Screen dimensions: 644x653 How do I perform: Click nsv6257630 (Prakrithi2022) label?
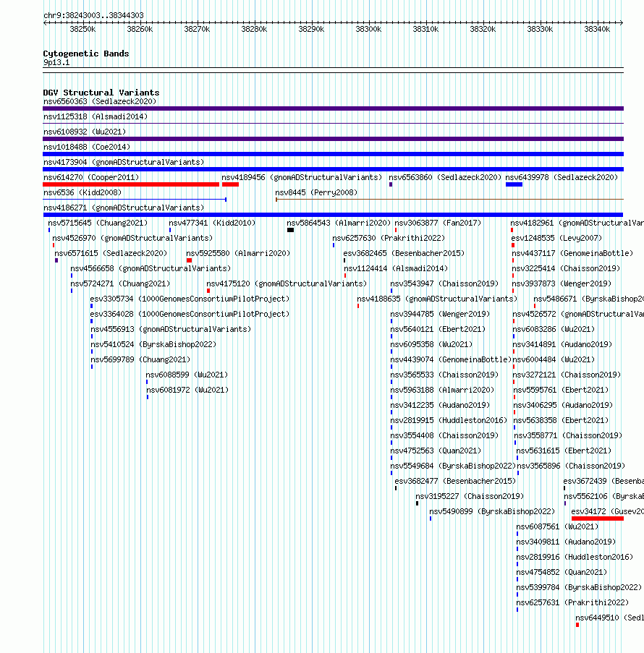389,238
